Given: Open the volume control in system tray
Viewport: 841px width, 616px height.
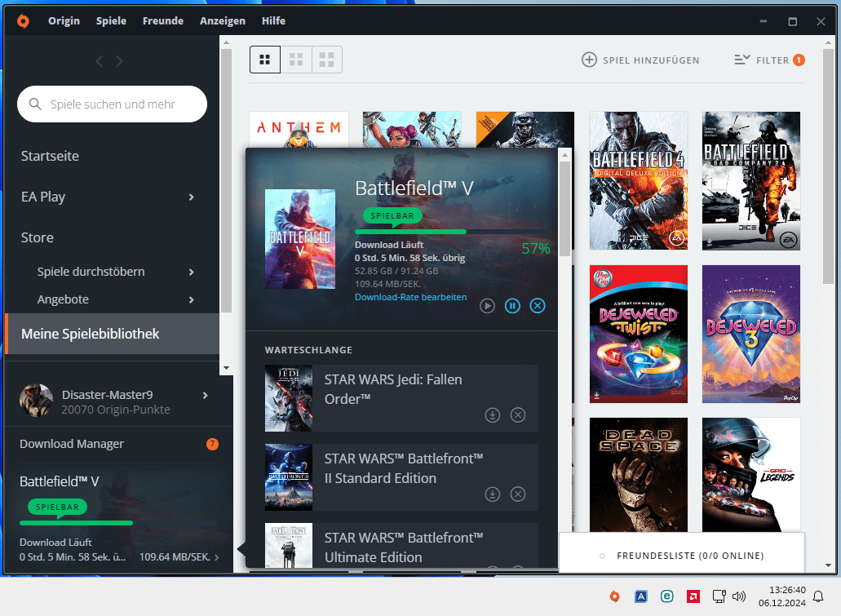Looking at the screenshot, I should pos(739,596).
